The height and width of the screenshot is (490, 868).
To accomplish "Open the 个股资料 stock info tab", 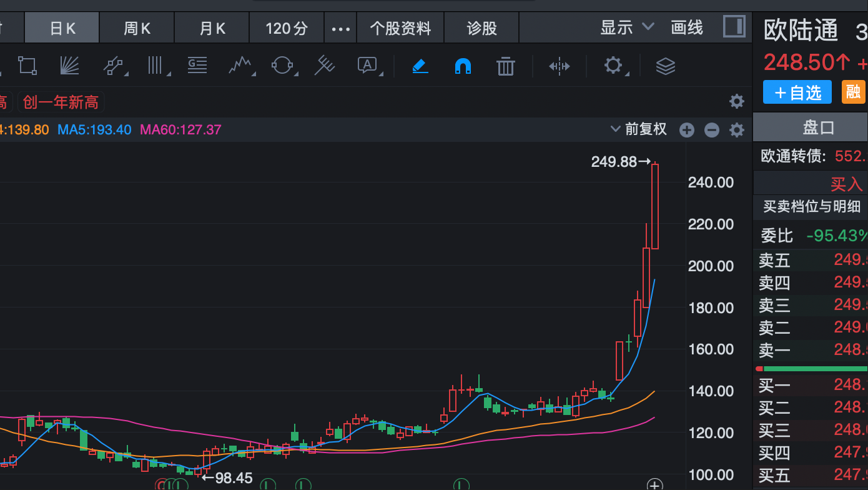I will 400,28.
